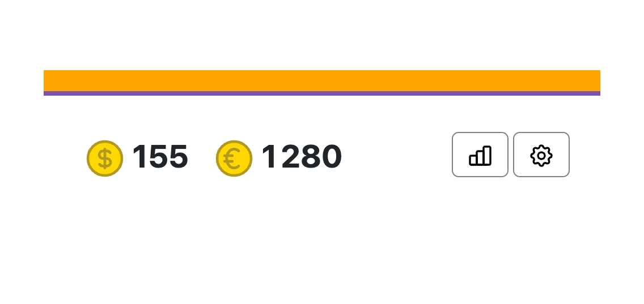The width and height of the screenshot is (644, 304).
Task: Click the middle of the orange bar
Action: pos(322,80)
